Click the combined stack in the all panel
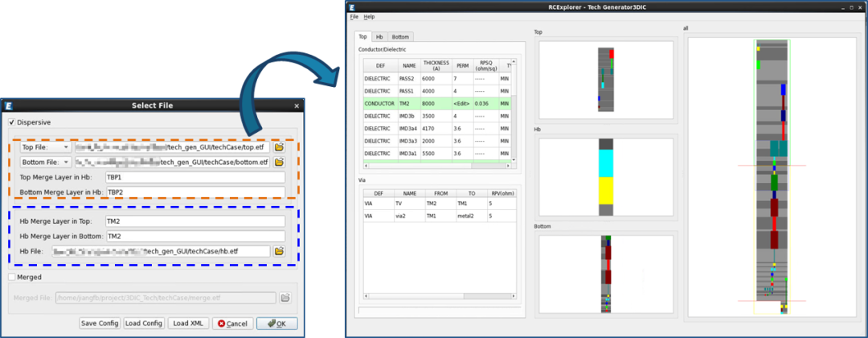The image size is (868, 338). (x=772, y=177)
